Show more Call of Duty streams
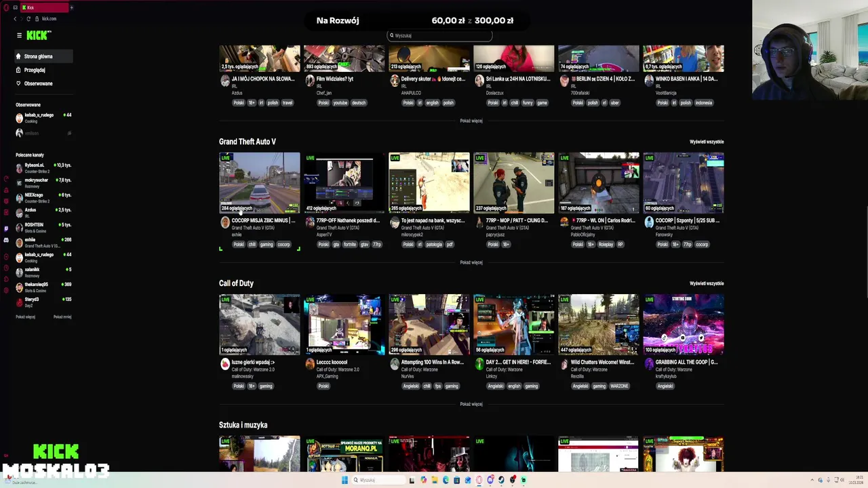This screenshot has height=488, width=868. (x=471, y=404)
